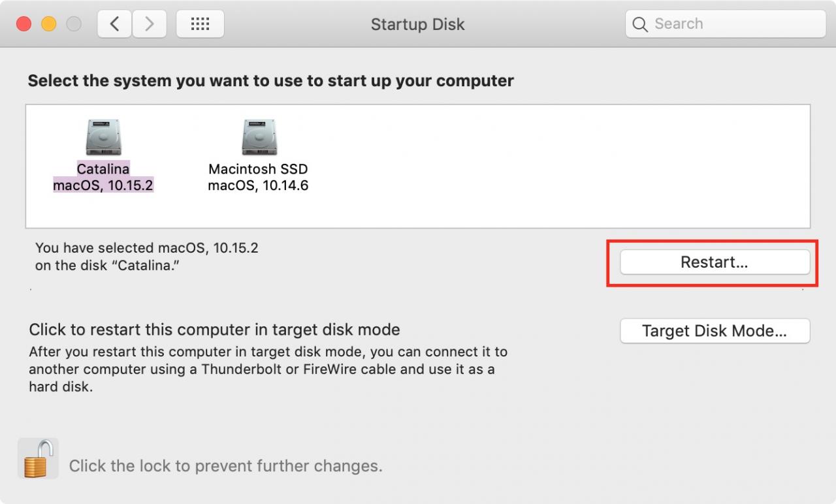Select the "Catalina" disk name label
The height and width of the screenshot is (504, 836).
click(103, 169)
